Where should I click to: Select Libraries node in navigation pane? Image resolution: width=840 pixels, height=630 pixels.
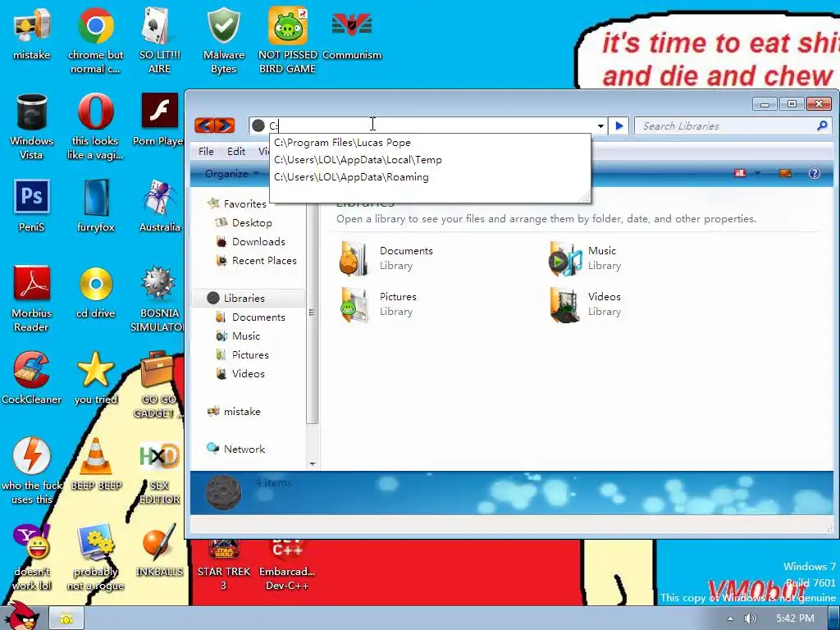coord(248,298)
